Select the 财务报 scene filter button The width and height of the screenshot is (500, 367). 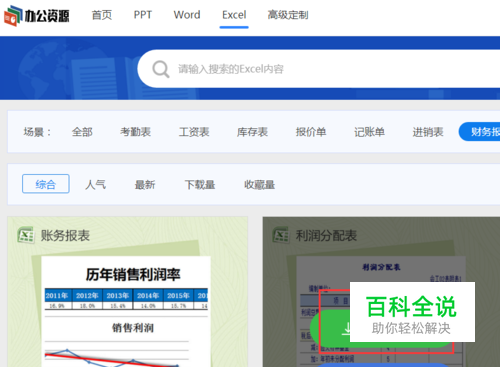pos(480,132)
